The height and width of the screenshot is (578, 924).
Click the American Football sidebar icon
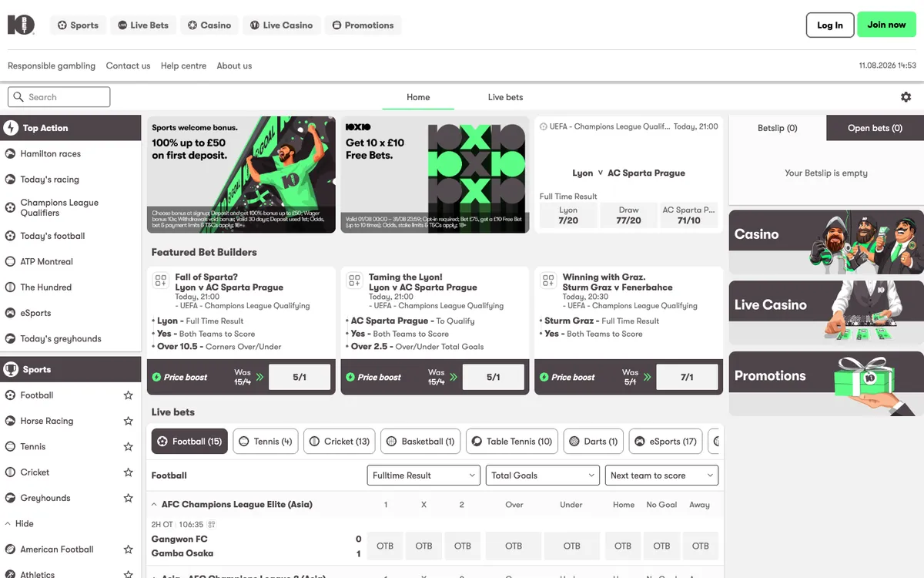point(10,549)
